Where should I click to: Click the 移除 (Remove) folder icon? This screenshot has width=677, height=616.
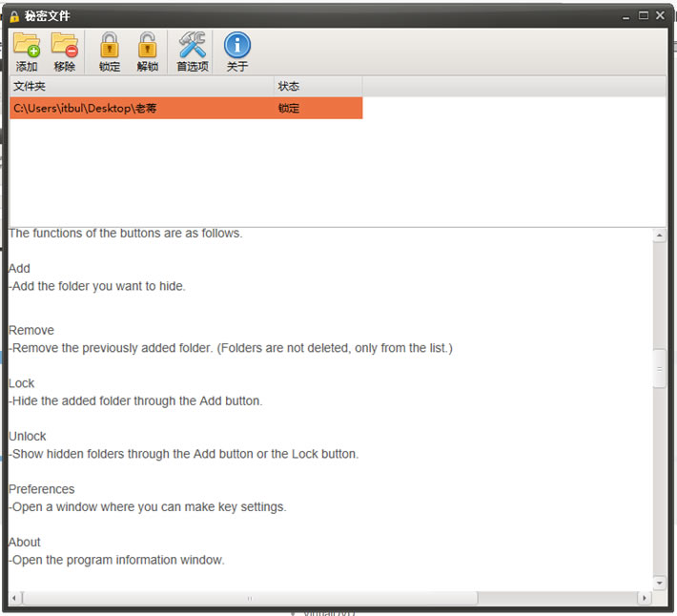64,46
